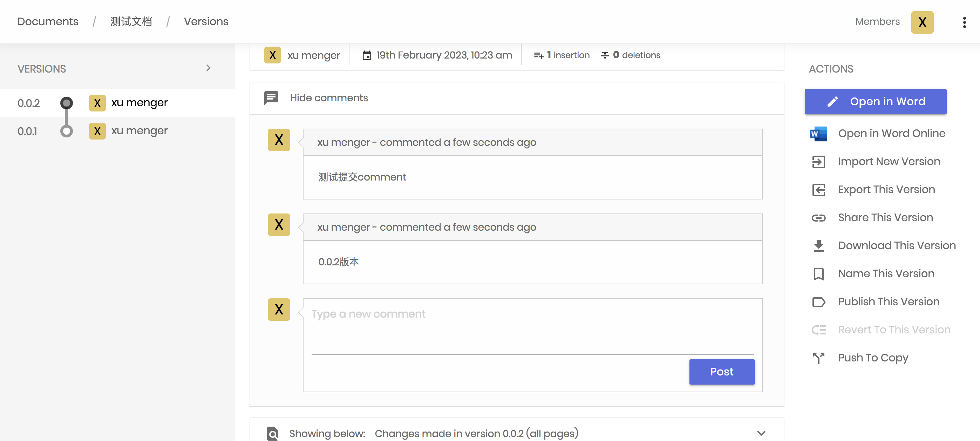980x441 pixels.
Task: Click the Publish This Version tag icon
Action: (x=819, y=302)
